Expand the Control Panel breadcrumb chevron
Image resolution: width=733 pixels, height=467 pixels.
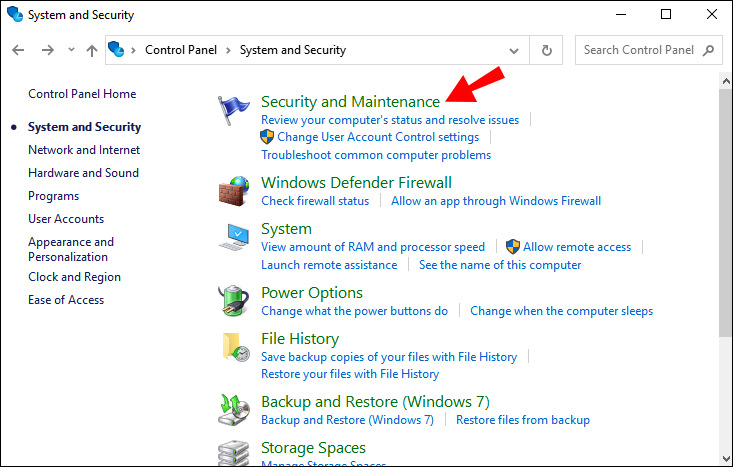227,50
